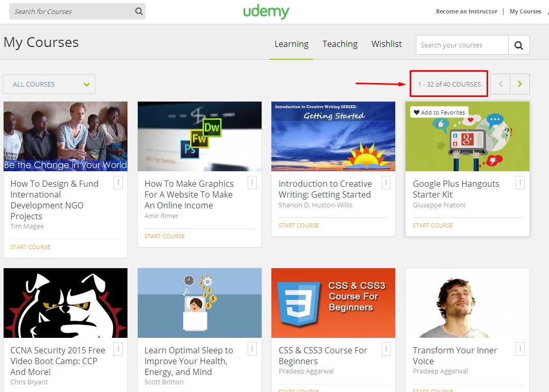Go to the next page of courses
Image resolution: width=549 pixels, height=392 pixels.
point(520,84)
